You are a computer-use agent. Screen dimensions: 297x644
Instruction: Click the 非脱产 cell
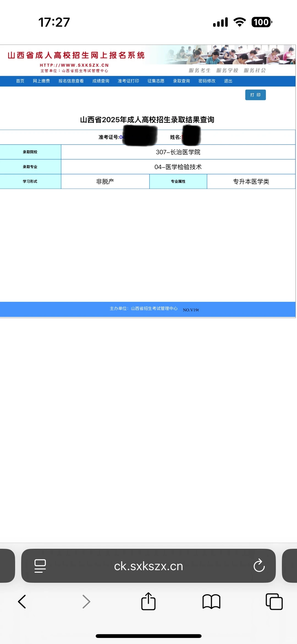[x=105, y=181]
